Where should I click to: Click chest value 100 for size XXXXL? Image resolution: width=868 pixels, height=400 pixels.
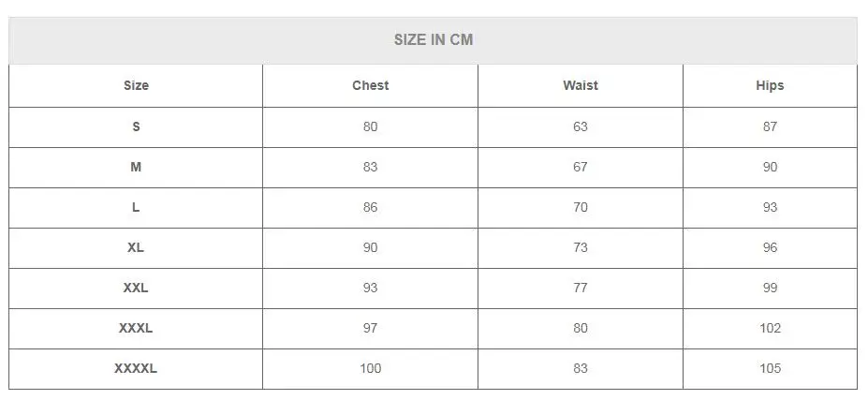(371, 368)
